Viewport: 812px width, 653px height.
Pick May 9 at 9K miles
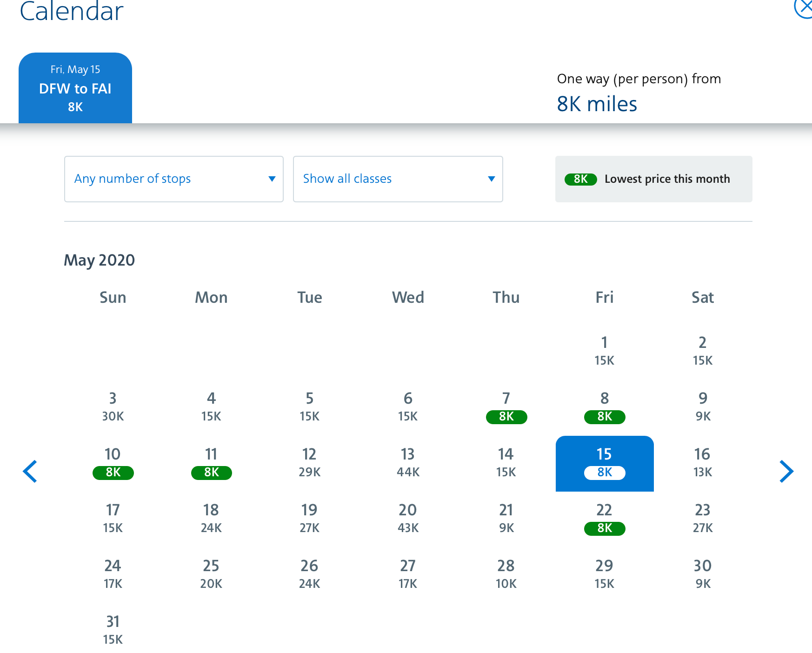tap(703, 407)
